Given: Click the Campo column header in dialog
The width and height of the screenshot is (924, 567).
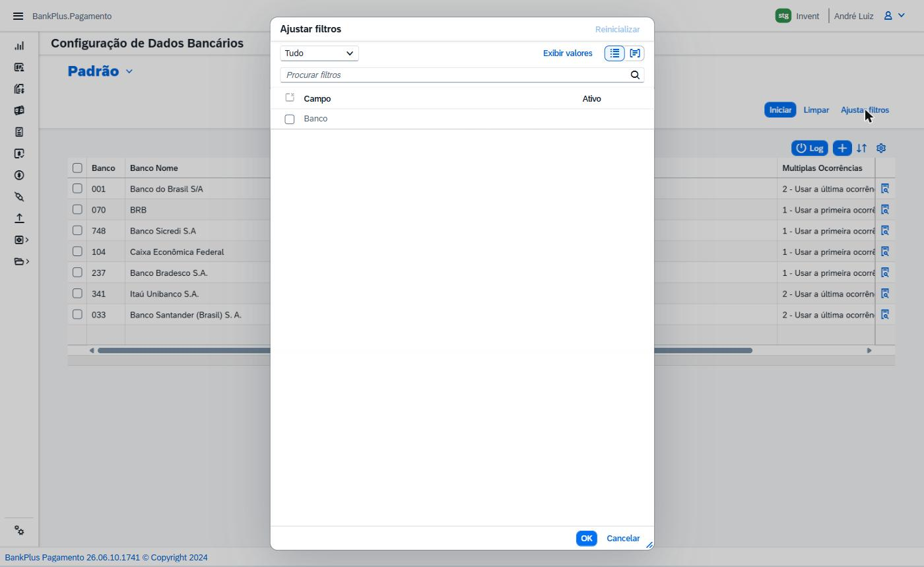Looking at the screenshot, I should [317, 99].
